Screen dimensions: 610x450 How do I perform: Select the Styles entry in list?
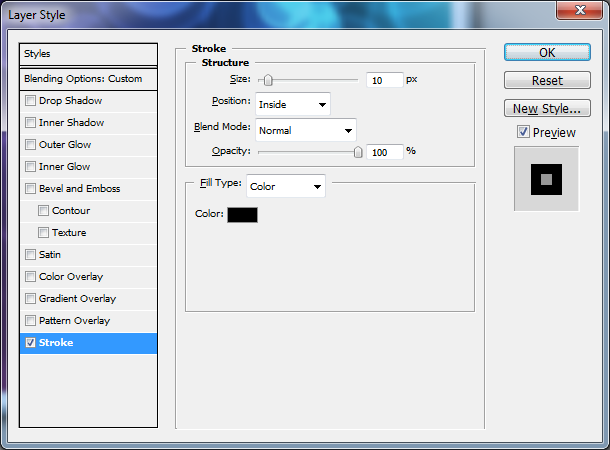click(x=88, y=54)
